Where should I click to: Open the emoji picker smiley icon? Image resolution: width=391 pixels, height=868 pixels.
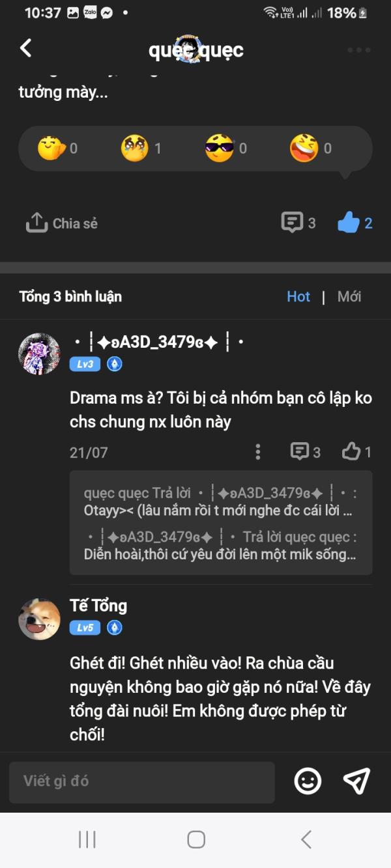(x=308, y=781)
